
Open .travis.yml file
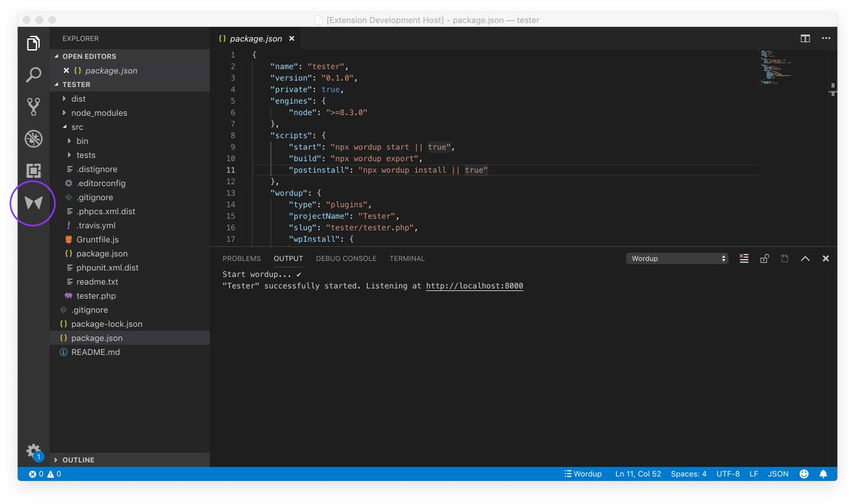point(95,225)
